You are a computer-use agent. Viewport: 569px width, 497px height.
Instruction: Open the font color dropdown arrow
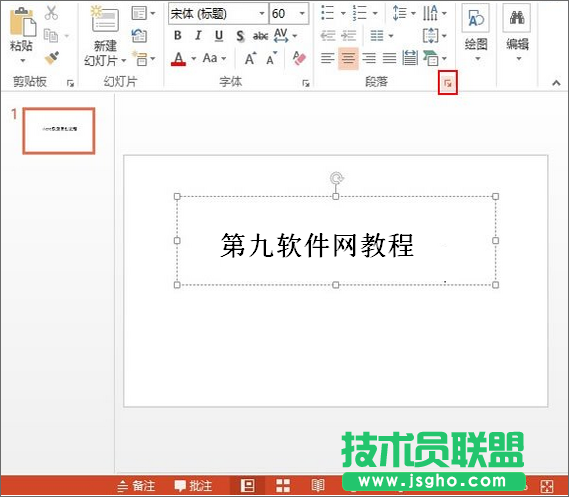(x=194, y=58)
